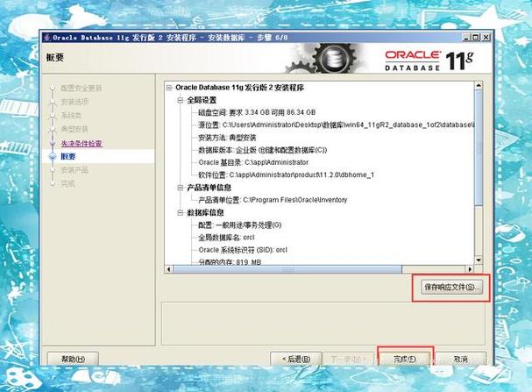Click the vertical scrollbar thumb
The width and height of the screenshot is (532, 392).
pos(479,147)
